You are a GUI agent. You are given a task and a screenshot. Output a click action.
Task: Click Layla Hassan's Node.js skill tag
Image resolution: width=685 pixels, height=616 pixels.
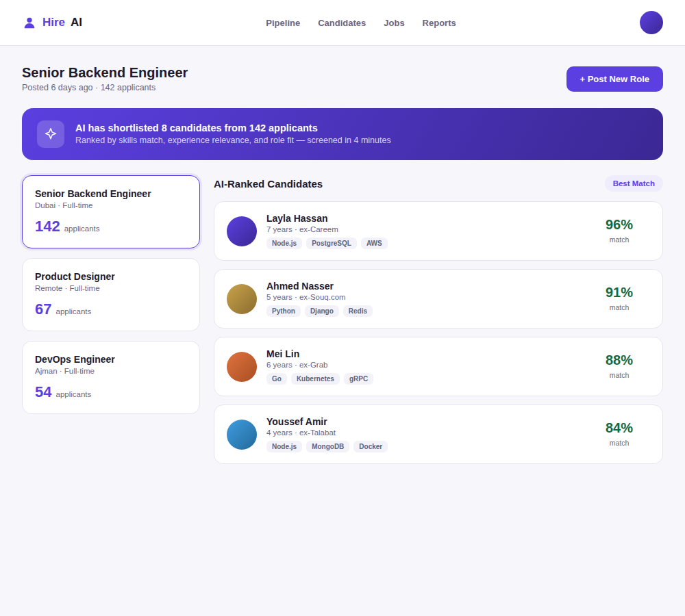(284, 243)
